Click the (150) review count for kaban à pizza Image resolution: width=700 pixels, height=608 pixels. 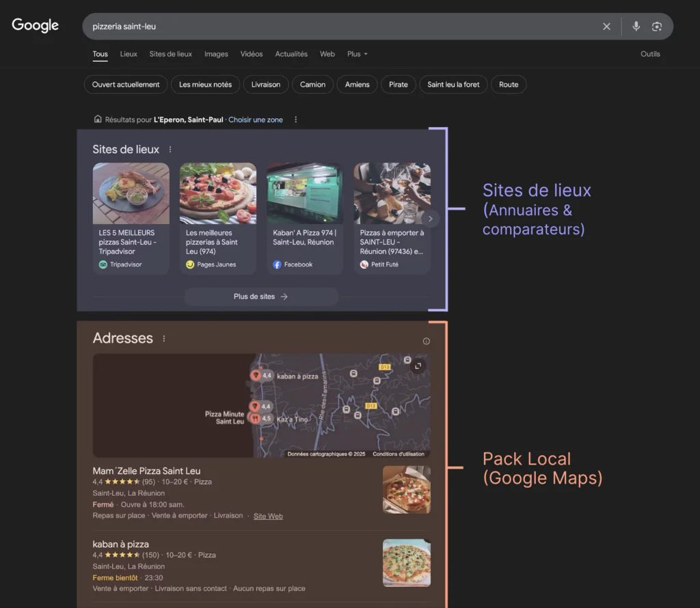[150, 555]
